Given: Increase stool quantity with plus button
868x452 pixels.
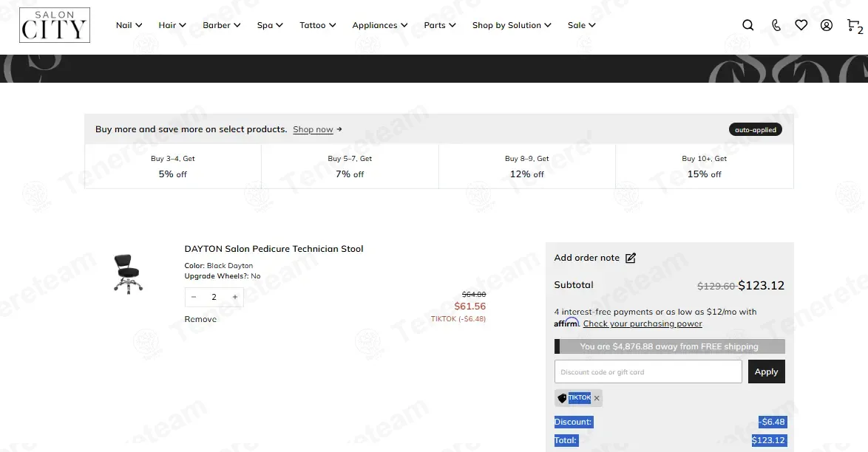Looking at the screenshot, I should click(234, 297).
